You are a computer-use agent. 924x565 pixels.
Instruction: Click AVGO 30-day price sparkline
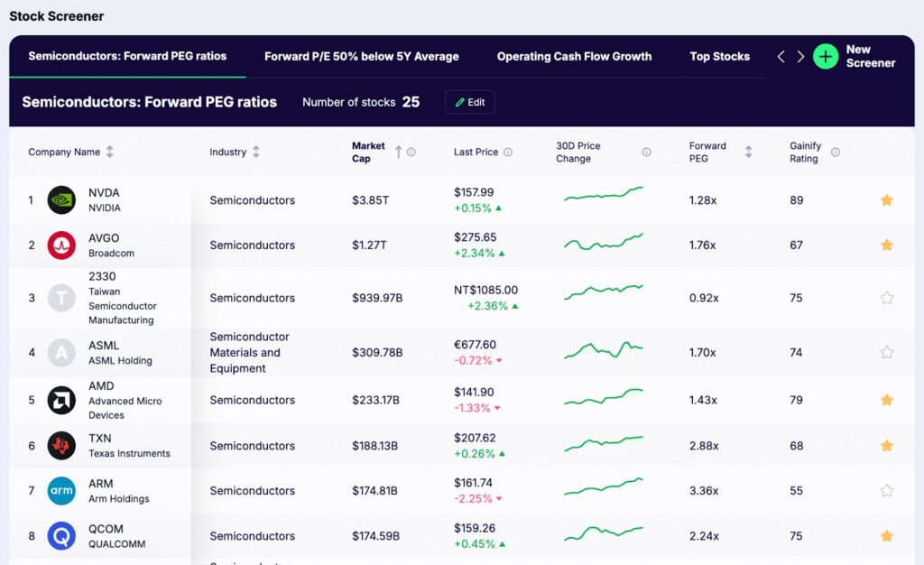tap(604, 242)
